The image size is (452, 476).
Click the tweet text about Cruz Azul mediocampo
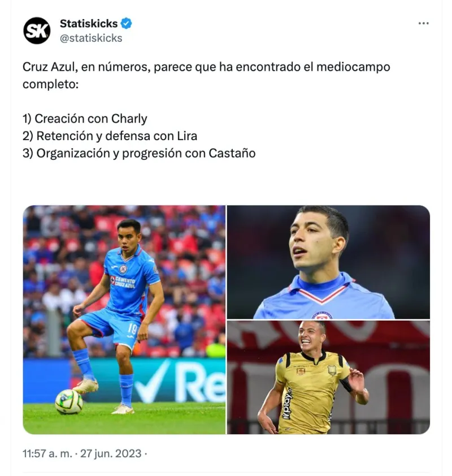pyautogui.click(x=206, y=75)
